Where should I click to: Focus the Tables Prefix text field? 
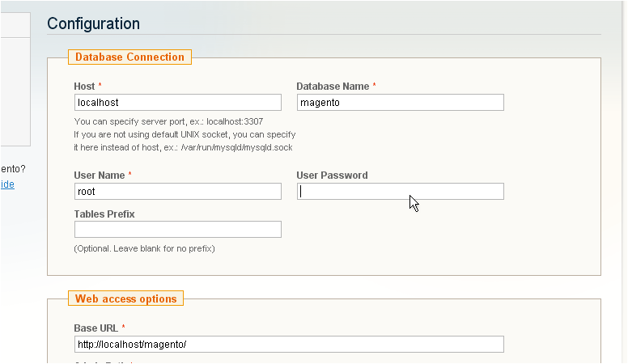point(177,230)
